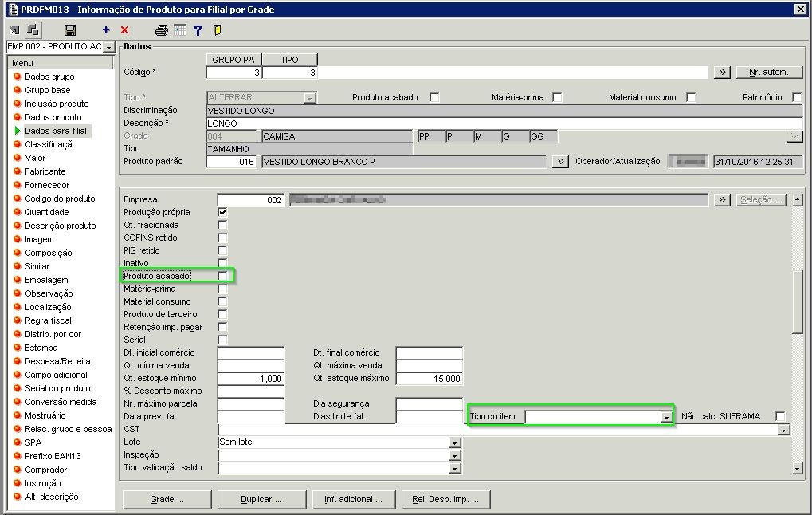812x515 pixels.
Task: Check the Serial checkbox
Action: (222, 340)
